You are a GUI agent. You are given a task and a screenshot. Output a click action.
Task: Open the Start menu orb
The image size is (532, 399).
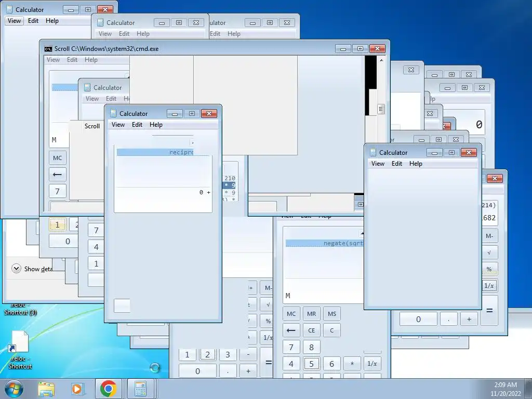13,389
